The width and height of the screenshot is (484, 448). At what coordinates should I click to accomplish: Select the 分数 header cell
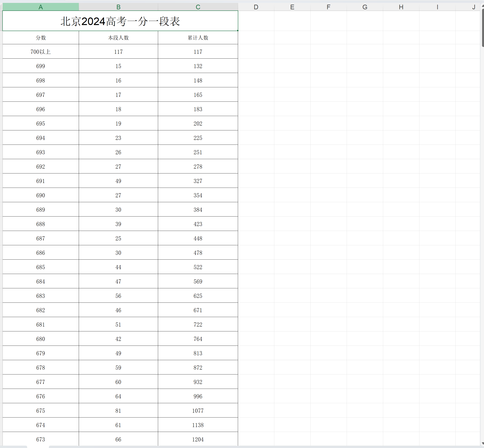[41, 38]
